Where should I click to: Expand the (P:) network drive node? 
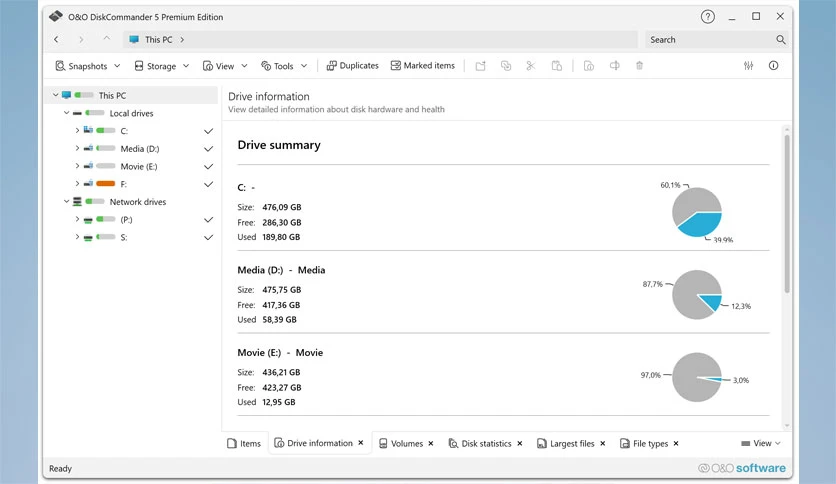[x=77, y=219]
